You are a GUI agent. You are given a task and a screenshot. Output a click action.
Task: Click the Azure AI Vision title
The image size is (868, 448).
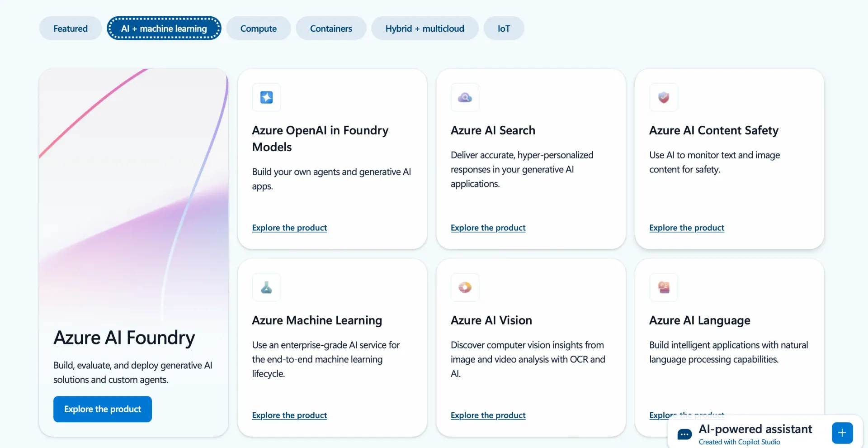(491, 320)
